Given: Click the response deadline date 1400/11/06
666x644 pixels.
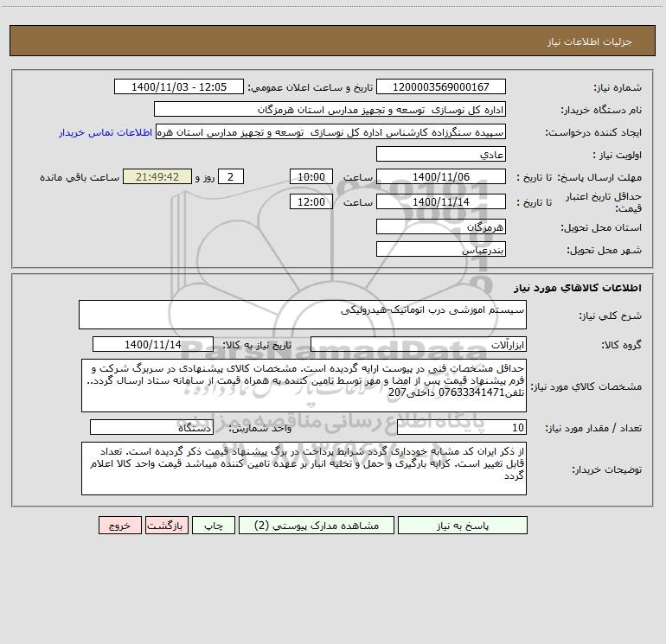Looking at the screenshot, I should (x=441, y=176).
